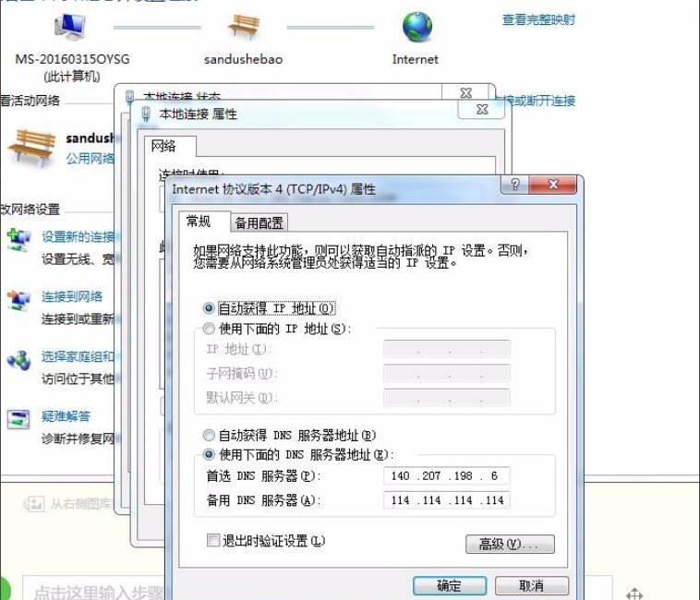Click 确定 button in IPv4 dialog
Viewport: 700px width, 600px height.
[x=450, y=586]
